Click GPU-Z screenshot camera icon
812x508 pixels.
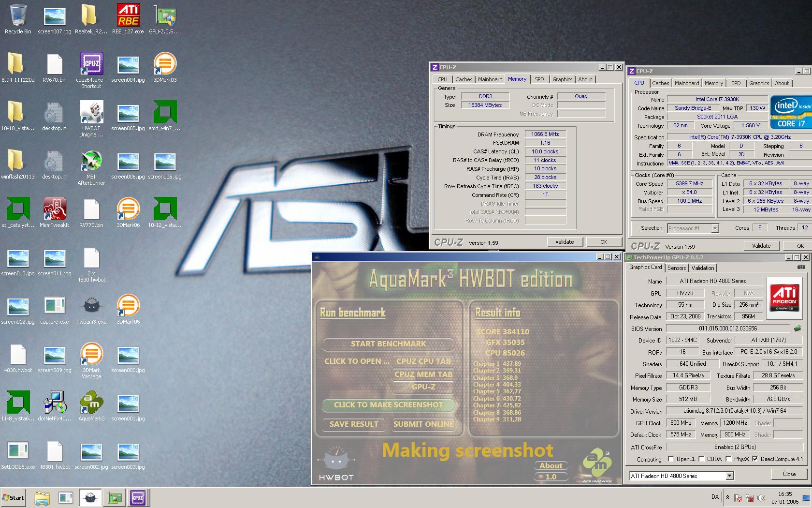(x=801, y=267)
